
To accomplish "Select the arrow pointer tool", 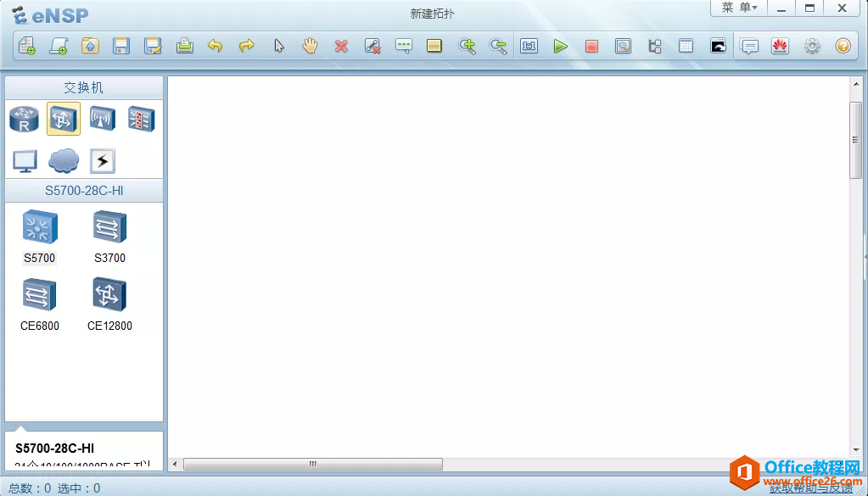I will pyautogui.click(x=278, y=46).
